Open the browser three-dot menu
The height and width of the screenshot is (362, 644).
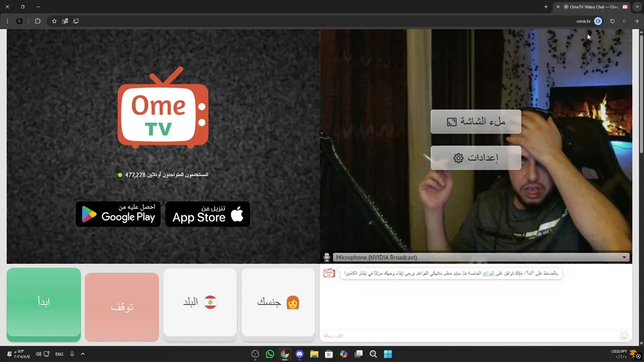[7, 21]
